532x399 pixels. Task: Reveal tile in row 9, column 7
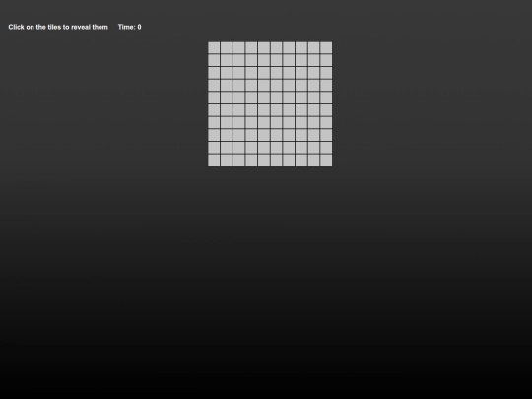point(289,147)
